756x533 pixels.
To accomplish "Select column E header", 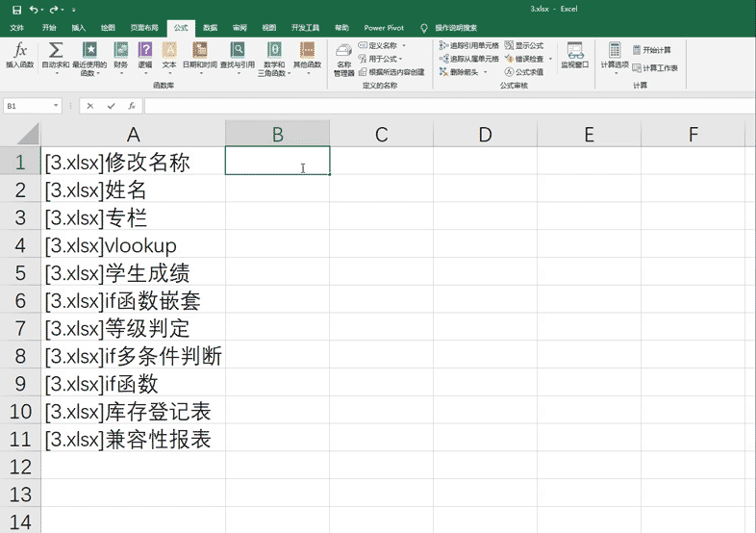I will point(590,134).
